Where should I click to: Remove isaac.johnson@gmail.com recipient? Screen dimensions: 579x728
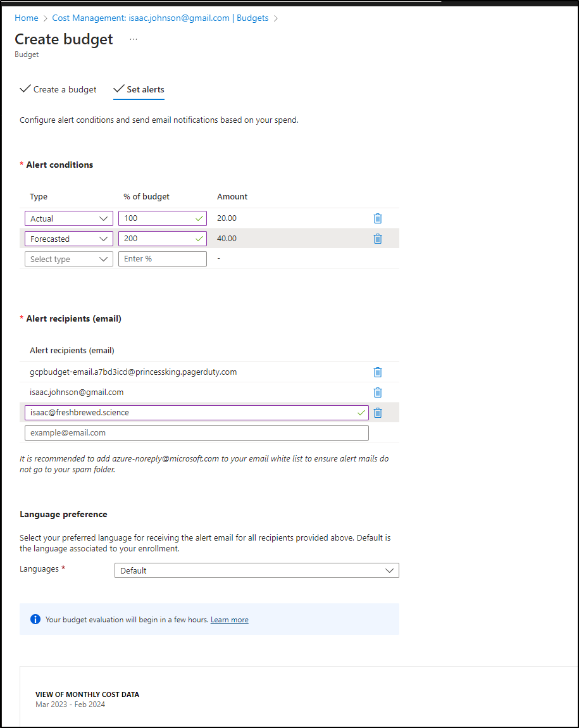pyautogui.click(x=378, y=392)
